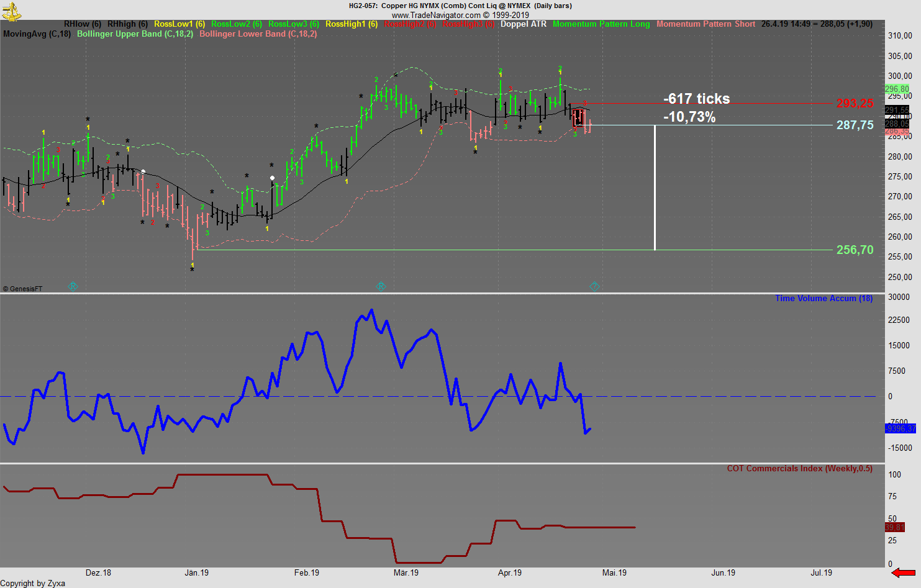
Task: Select the Bollinger Lower Band (C,18,2) label
Action: click(x=258, y=34)
